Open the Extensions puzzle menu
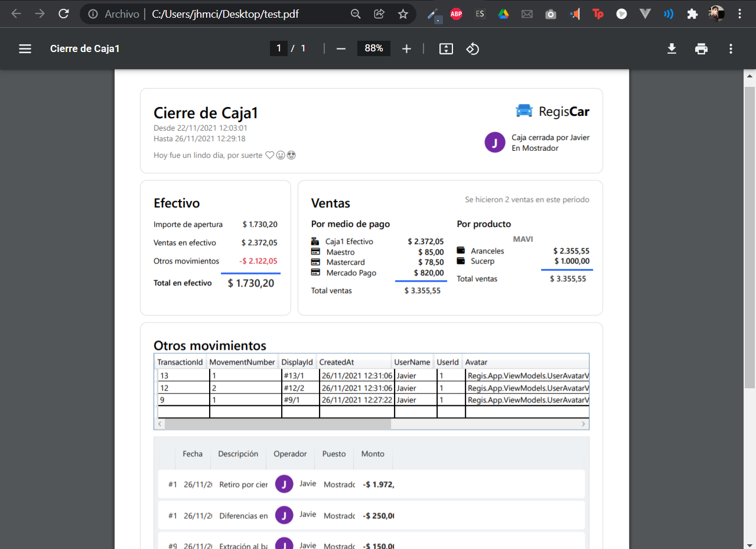 693,14
